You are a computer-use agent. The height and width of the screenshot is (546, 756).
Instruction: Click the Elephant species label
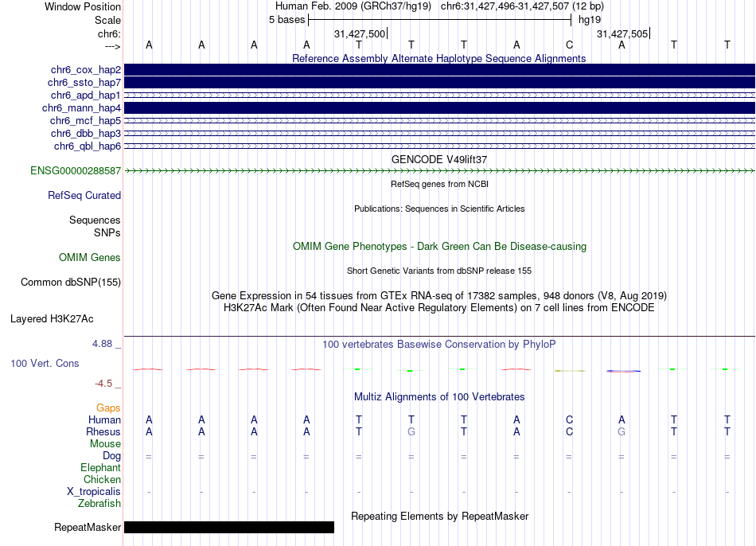(101, 468)
